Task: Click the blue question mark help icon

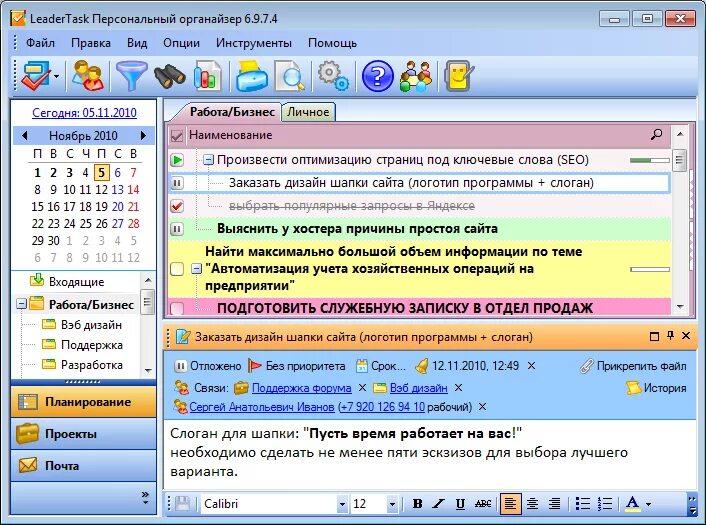Action: click(377, 76)
